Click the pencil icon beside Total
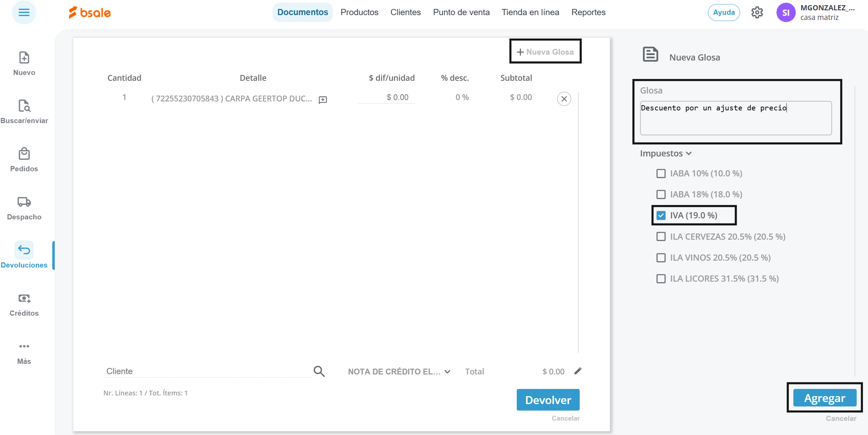Image resolution: width=868 pixels, height=435 pixels. (x=578, y=371)
